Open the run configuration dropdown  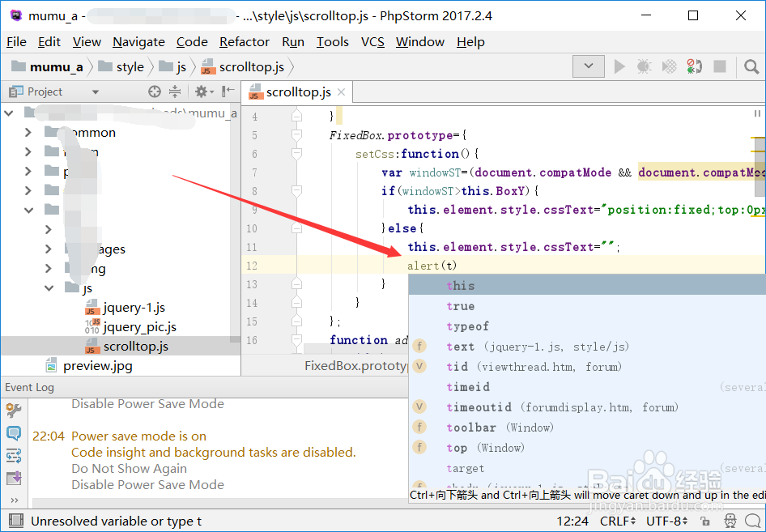point(589,66)
